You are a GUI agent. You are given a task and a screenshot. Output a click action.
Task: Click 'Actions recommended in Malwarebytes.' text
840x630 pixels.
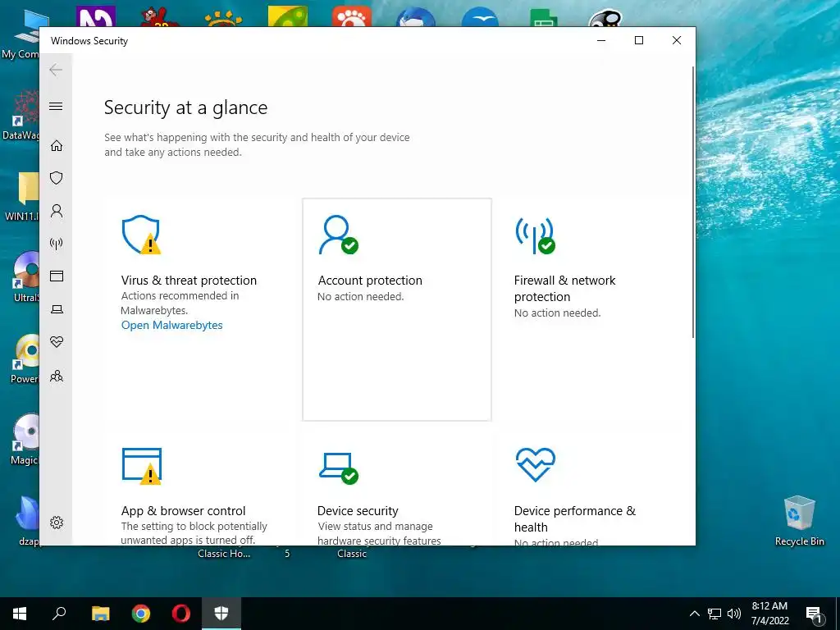(x=180, y=303)
